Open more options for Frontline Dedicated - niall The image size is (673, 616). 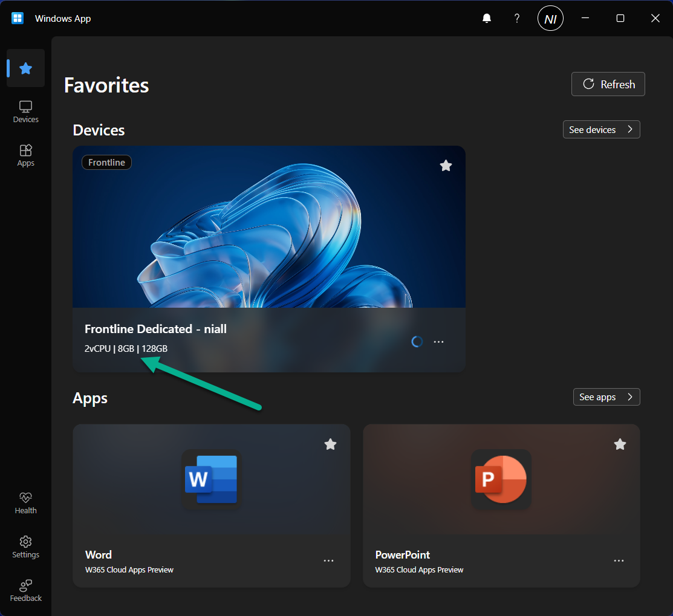click(438, 342)
